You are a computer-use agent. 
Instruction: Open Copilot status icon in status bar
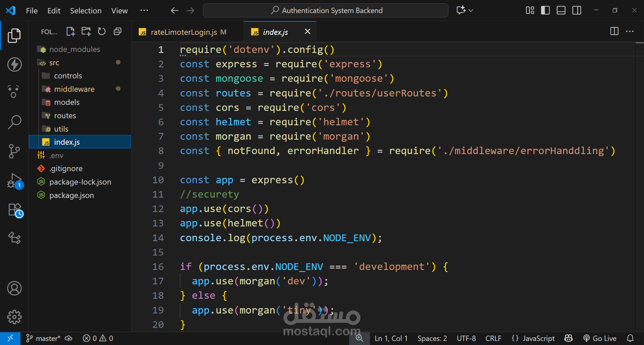point(569,338)
